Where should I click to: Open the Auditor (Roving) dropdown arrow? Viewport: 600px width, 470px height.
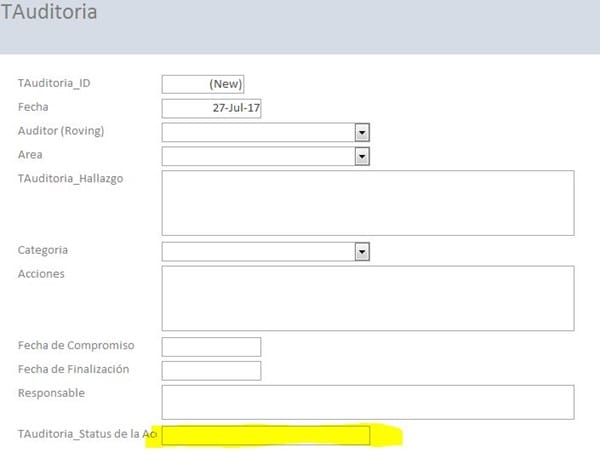tap(362, 132)
